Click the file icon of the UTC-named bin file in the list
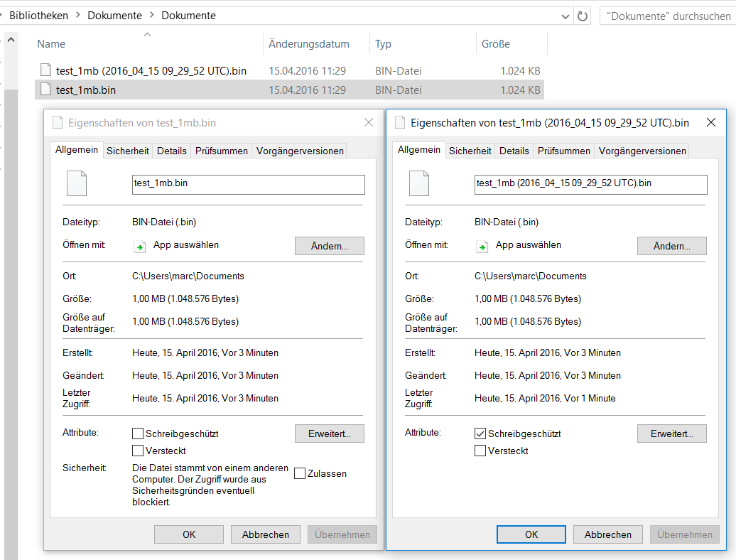 click(x=45, y=70)
